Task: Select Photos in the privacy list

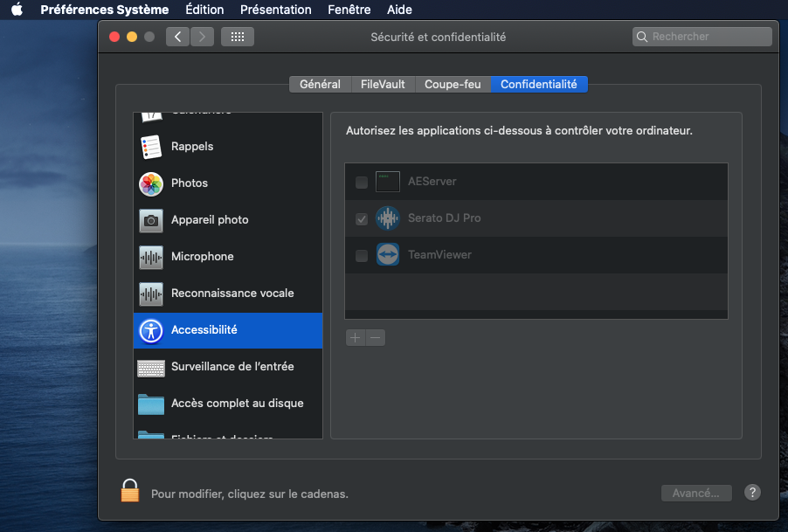Action: click(228, 183)
